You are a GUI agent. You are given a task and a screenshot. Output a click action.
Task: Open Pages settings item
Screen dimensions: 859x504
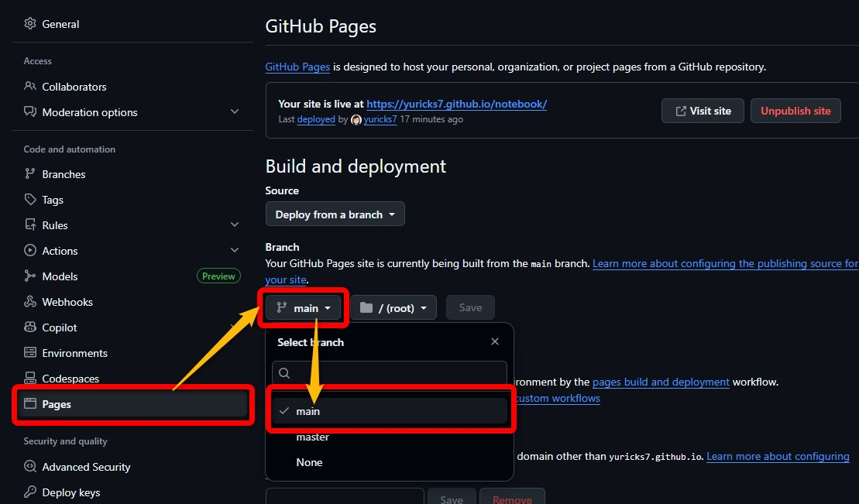[132, 404]
